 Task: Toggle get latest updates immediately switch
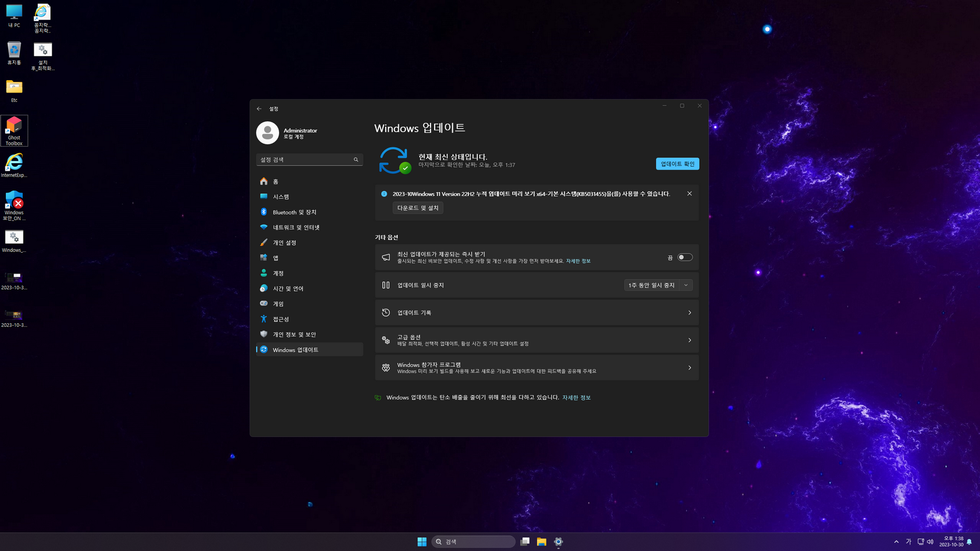(x=684, y=257)
